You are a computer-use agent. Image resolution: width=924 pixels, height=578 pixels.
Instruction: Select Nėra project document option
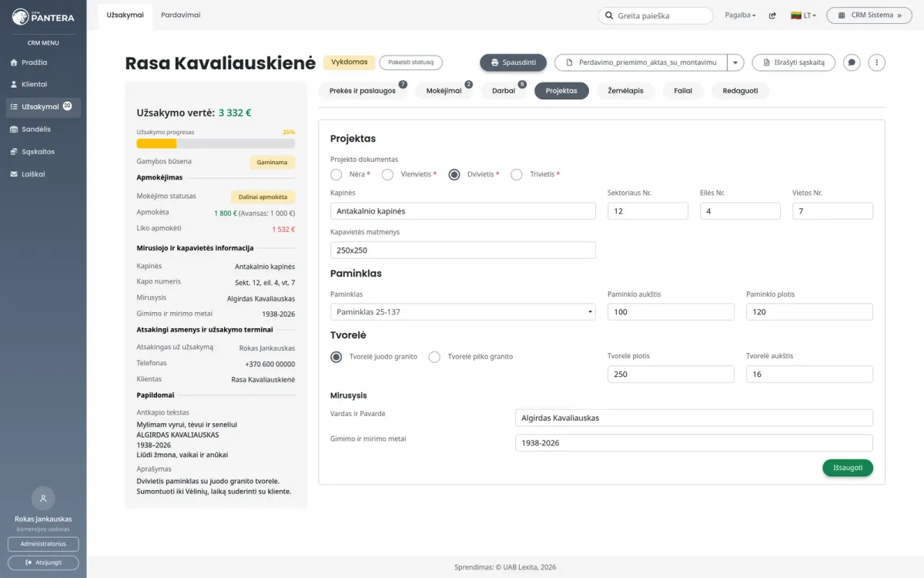tap(336, 174)
